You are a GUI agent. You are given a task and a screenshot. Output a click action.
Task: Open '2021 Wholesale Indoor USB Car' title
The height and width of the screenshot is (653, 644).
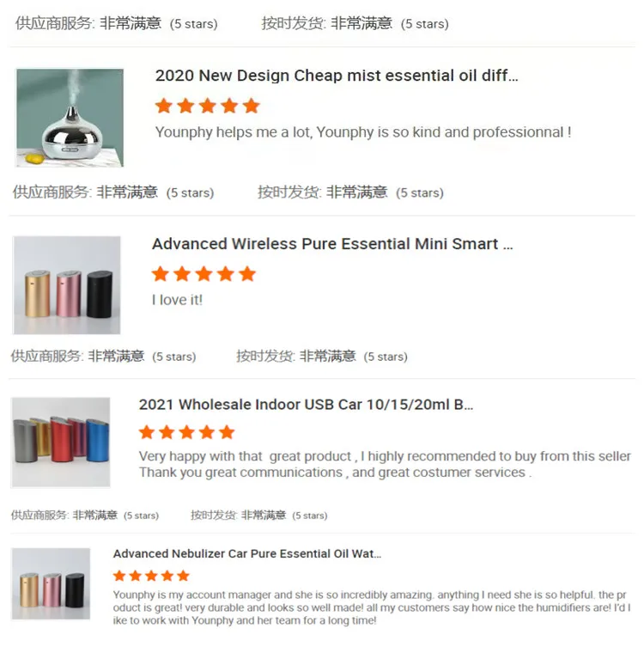pos(306,405)
